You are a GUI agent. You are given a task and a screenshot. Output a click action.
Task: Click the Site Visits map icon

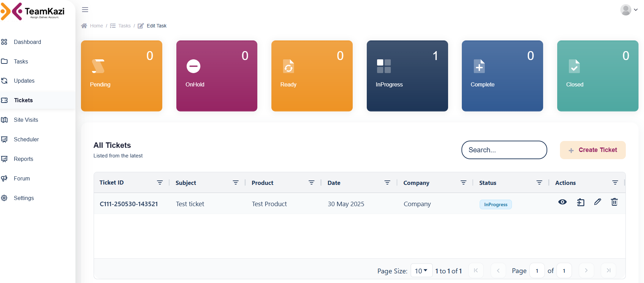4,120
